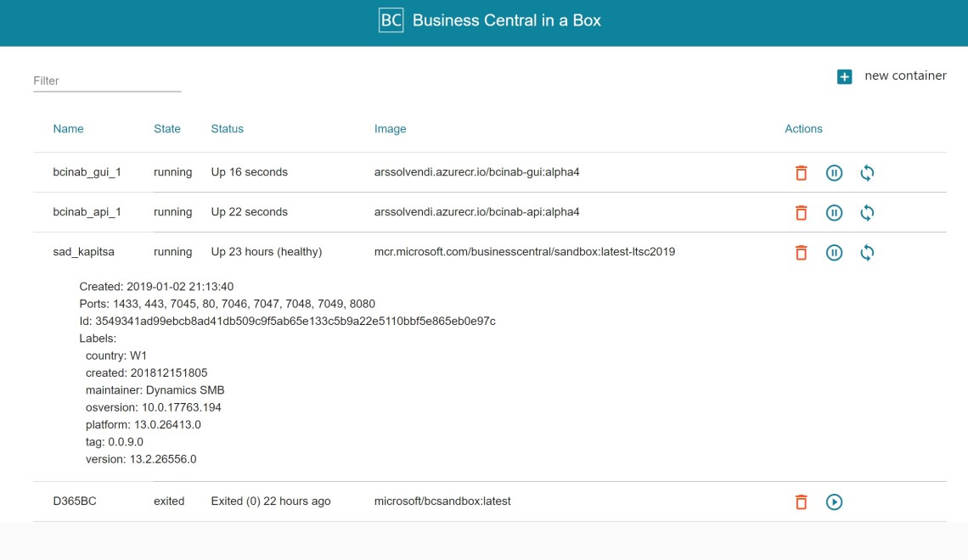Start the exited D365BC container
The image size is (968, 560).
[x=834, y=502]
